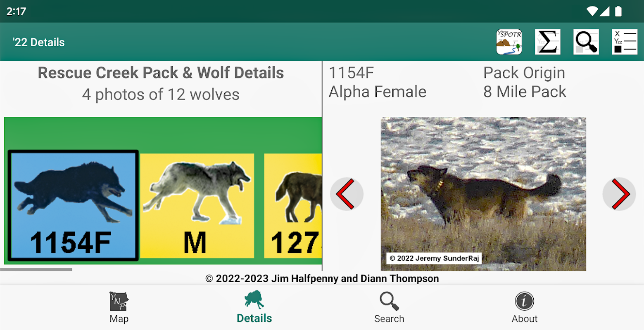Select wolf 1154F tile
This screenshot has width=644, height=330.
coord(73,206)
